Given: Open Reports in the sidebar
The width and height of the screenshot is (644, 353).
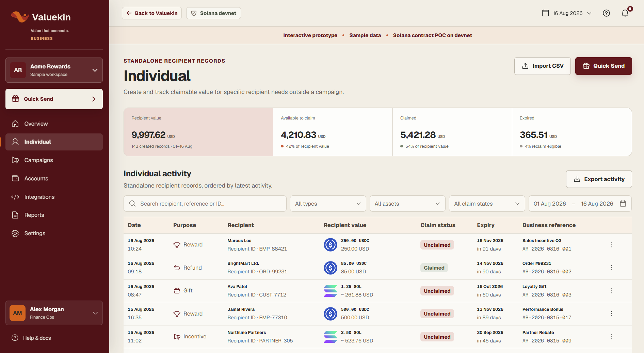Looking at the screenshot, I should pos(54,215).
